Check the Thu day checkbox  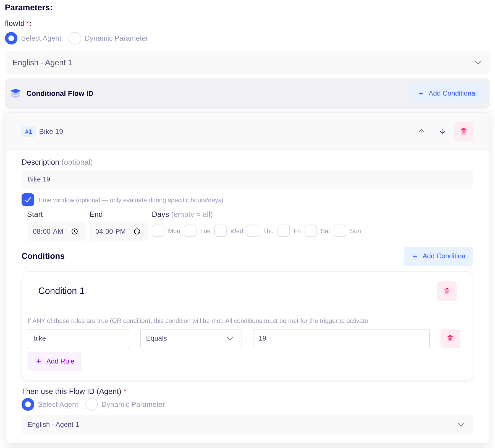tap(253, 231)
